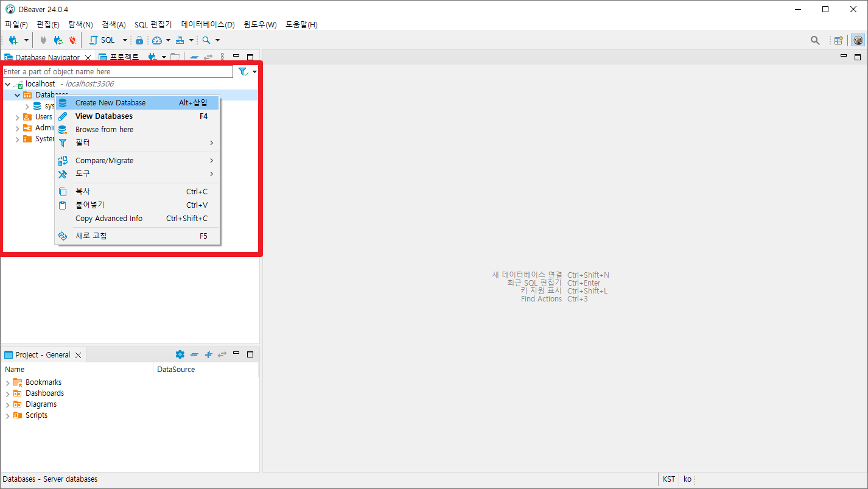Click the gray Connect plug icon
Image resolution: width=868 pixels, height=489 pixels.
pyautogui.click(x=43, y=40)
